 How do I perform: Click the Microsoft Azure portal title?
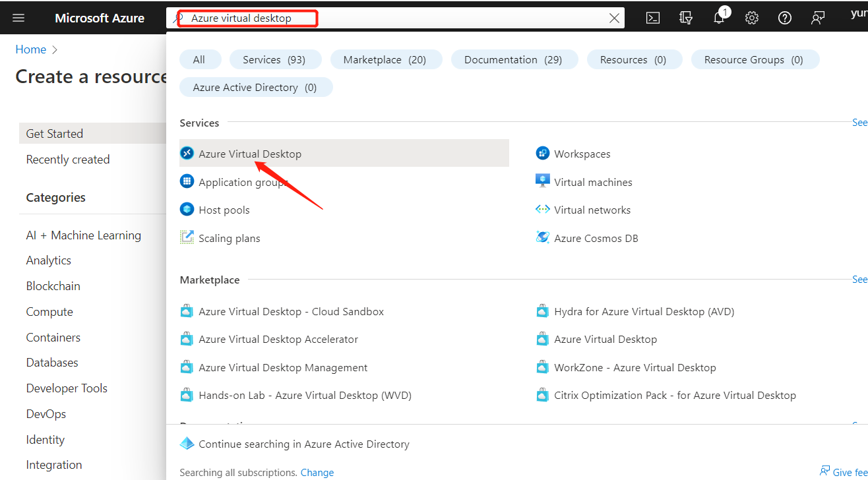(100, 18)
